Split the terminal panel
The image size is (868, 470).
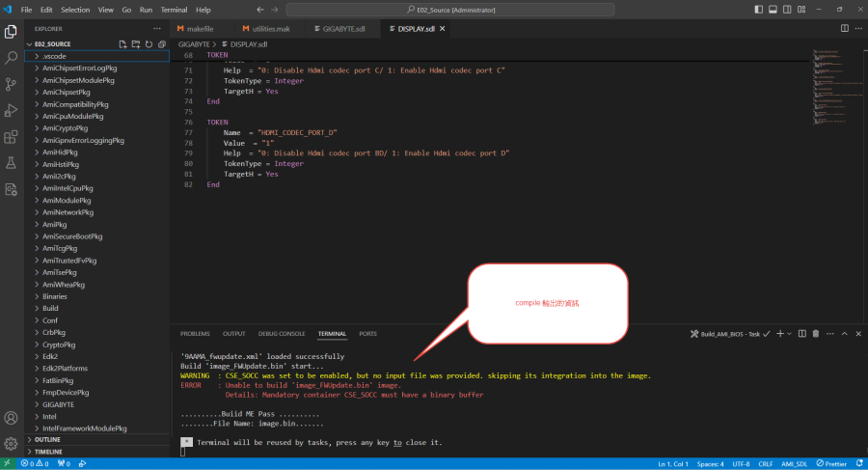[x=801, y=334]
